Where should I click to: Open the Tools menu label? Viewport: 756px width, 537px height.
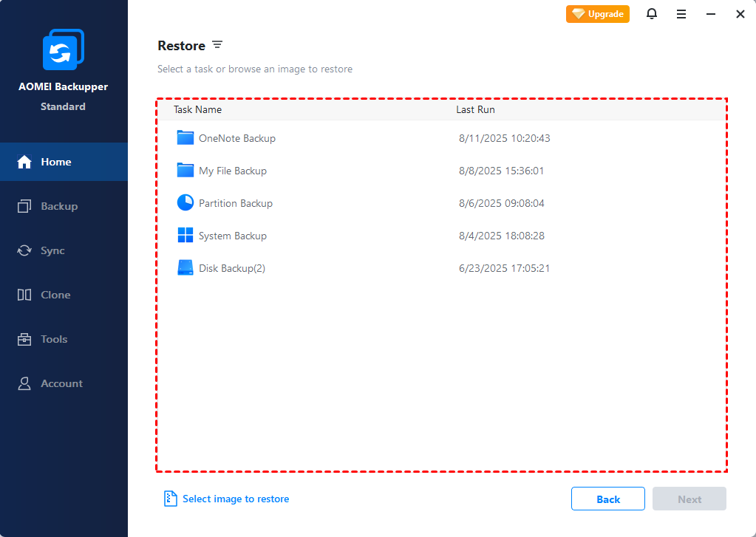tap(54, 339)
